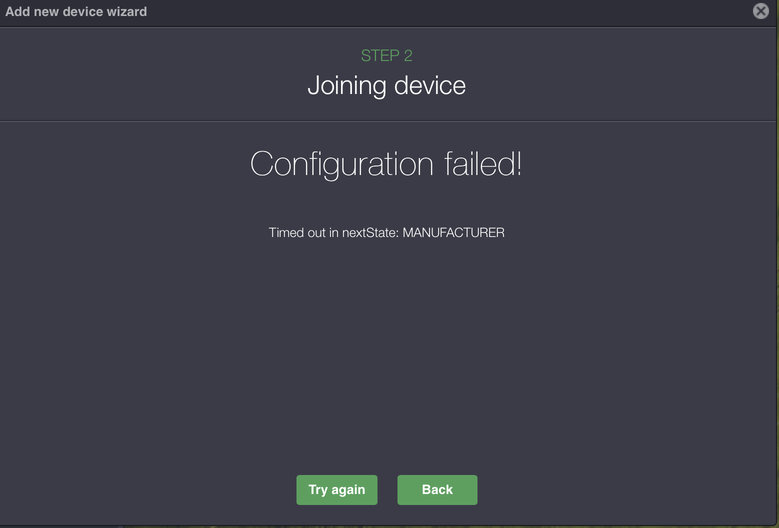Click the 'Configuration failed!' heading
The height and width of the screenshot is (528, 779).
point(386,164)
